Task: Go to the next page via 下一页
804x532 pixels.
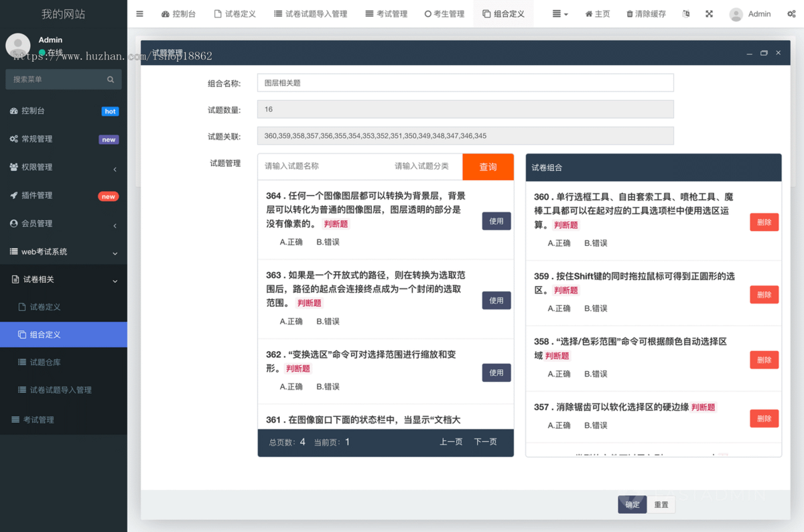Action: 485,442
